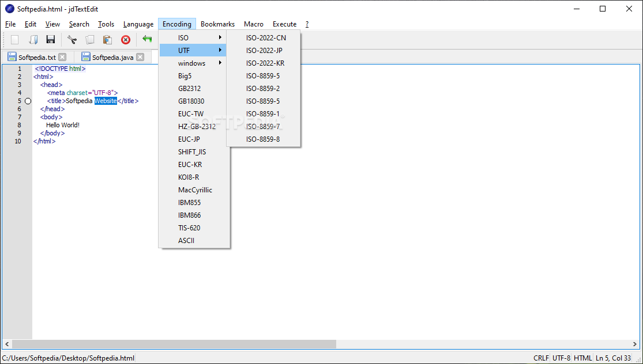Select ASCII encoding
This screenshot has width=643, height=364.
point(194,241)
